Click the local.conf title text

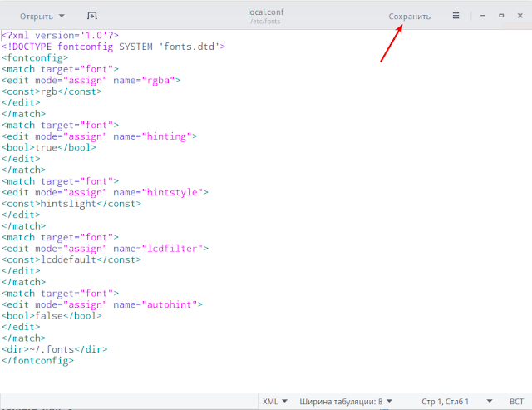click(x=266, y=12)
